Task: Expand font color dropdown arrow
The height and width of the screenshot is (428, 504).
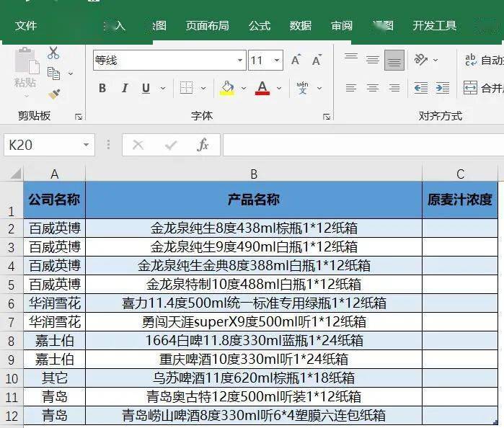Action: tap(279, 88)
